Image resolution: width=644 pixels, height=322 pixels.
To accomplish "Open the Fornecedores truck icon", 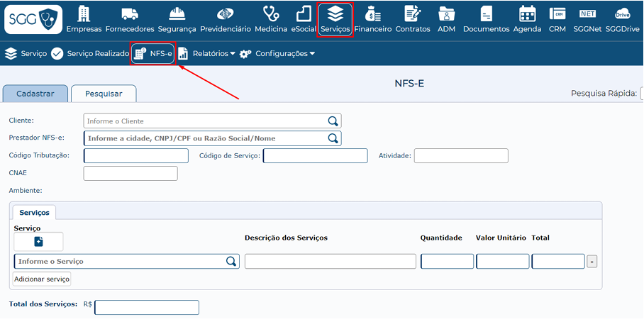I will (129, 13).
